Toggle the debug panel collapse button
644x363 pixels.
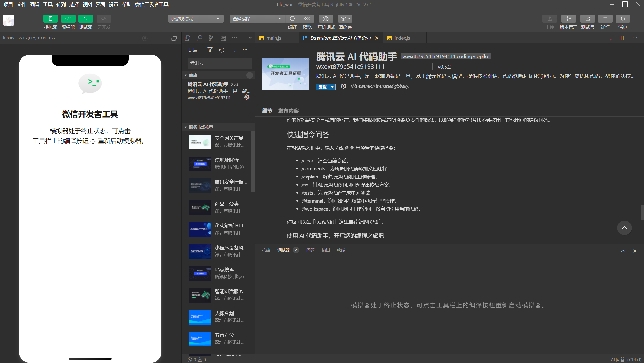(623, 250)
